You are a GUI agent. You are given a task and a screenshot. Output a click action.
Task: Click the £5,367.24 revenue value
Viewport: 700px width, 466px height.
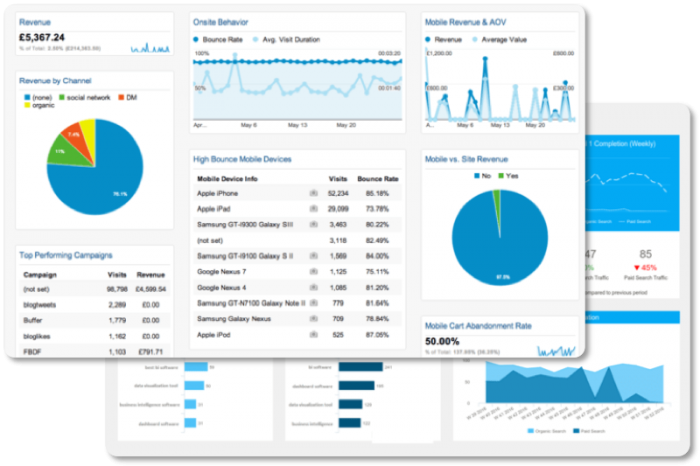42,37
